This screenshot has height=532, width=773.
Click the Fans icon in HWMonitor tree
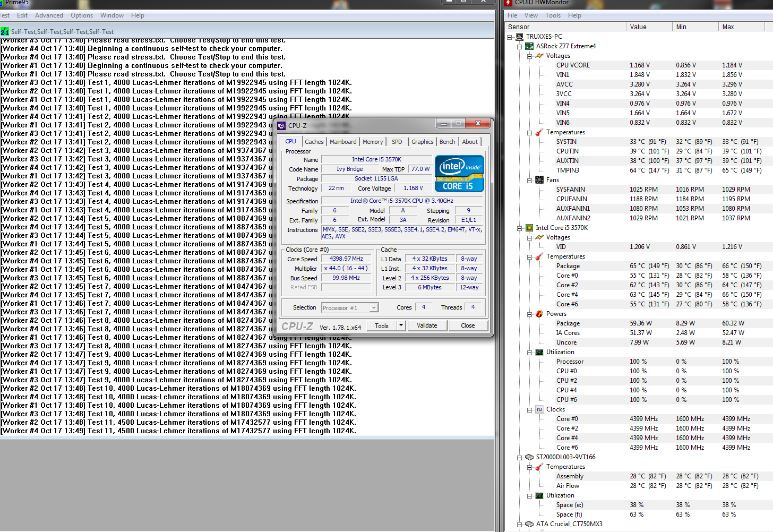(x=539, y=180)
